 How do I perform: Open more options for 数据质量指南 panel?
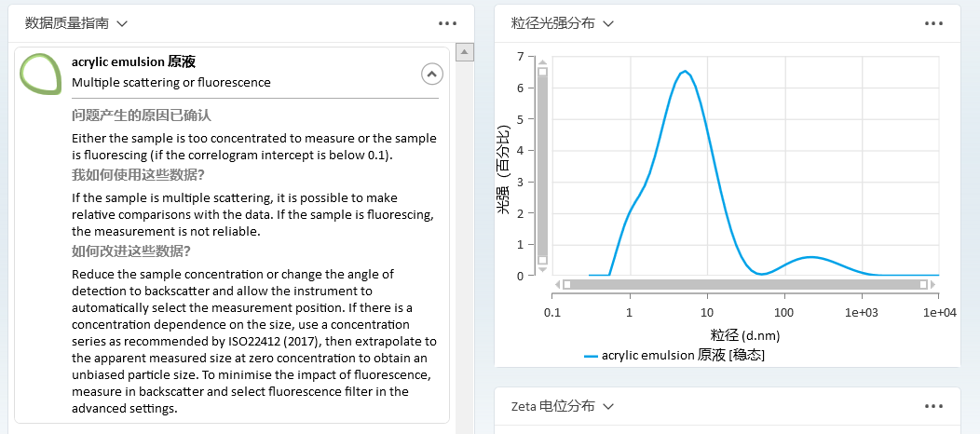tap(447, 23)
